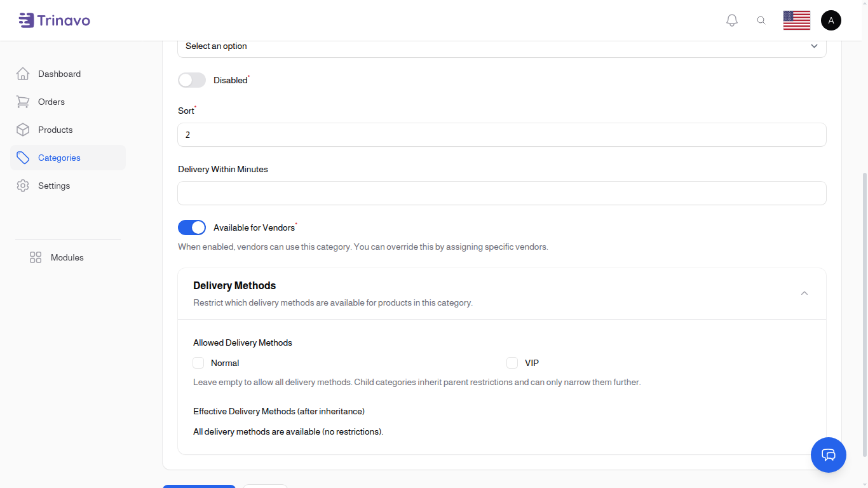Toggle the Disabled switch on
This screenshot has width=868, height=488.
[x=192, y=80]
